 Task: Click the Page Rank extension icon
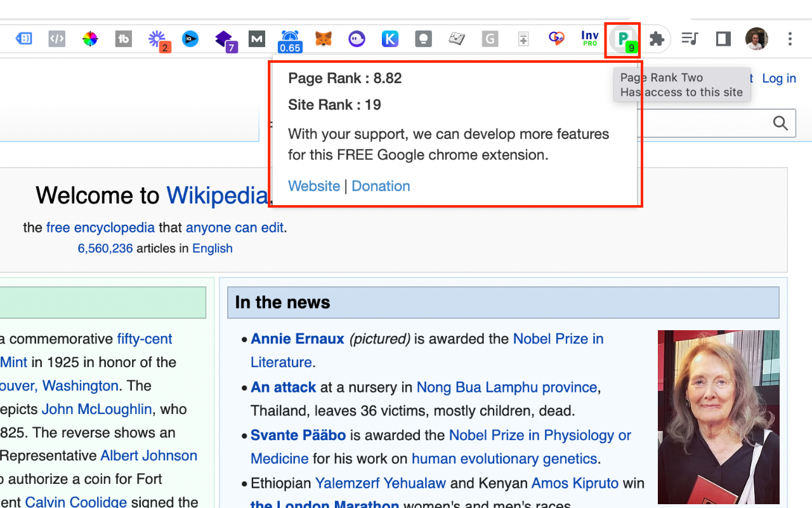622,39
